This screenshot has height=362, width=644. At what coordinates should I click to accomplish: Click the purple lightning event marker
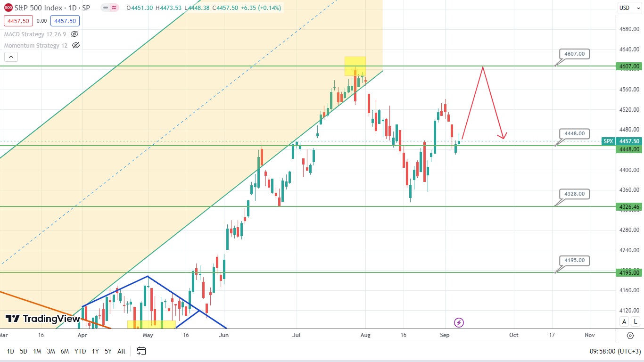click(459, 322)
